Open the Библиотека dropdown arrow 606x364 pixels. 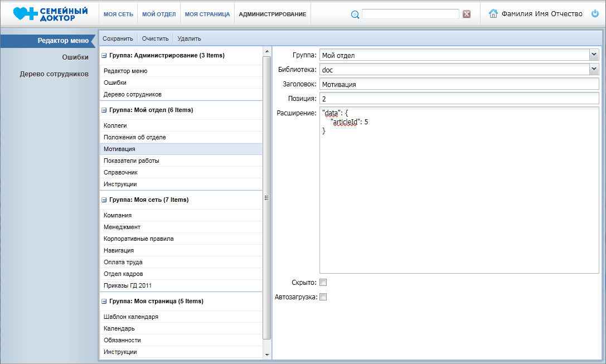tap(594, 70)
